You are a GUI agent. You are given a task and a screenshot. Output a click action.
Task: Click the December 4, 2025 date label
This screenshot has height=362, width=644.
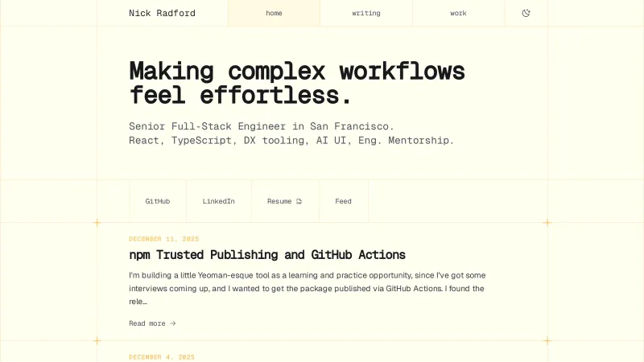tap(162, 357)
